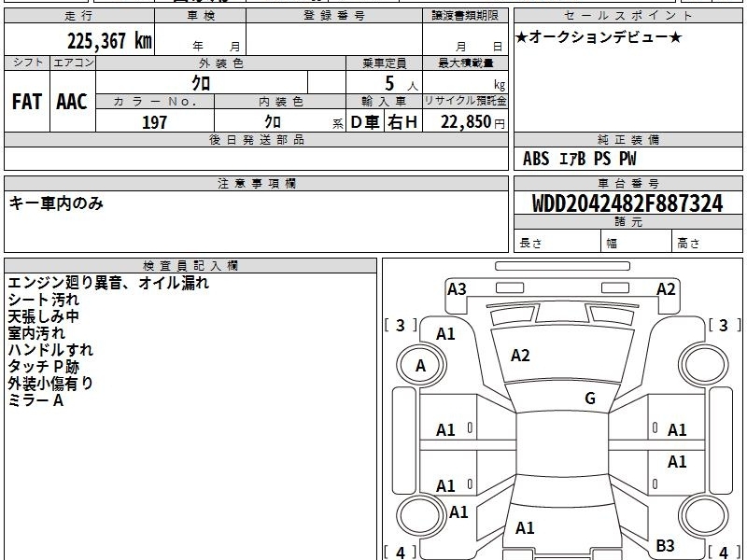Click the カラーNo. header
This screenshot has height=560, width=747.
[155, 102]
